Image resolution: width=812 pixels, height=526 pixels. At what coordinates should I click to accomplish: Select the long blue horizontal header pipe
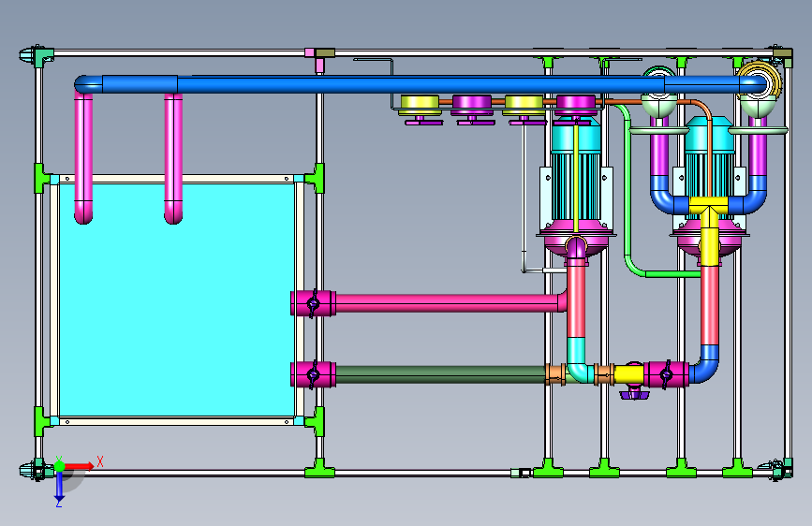coord(421,84)
